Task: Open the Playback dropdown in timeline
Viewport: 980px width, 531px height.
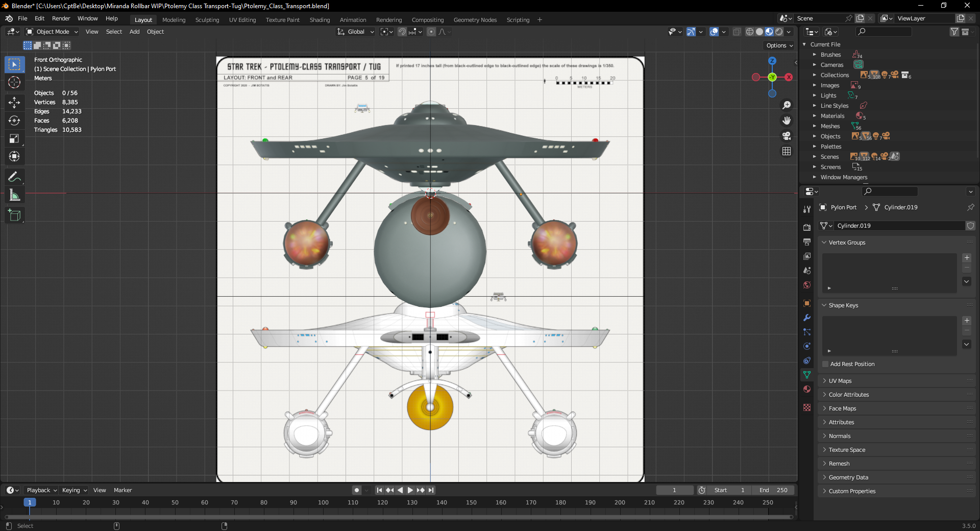Action: 41,490
